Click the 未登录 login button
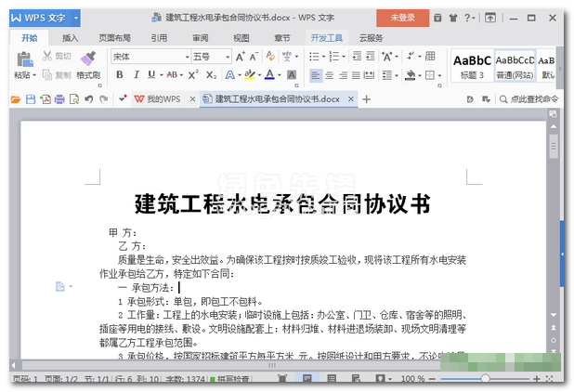This screenshot has width=574, height=392. point(402,17)
